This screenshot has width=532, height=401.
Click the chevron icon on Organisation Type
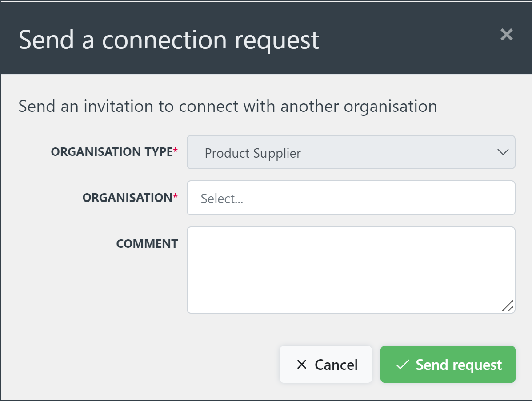click(503, 152)
